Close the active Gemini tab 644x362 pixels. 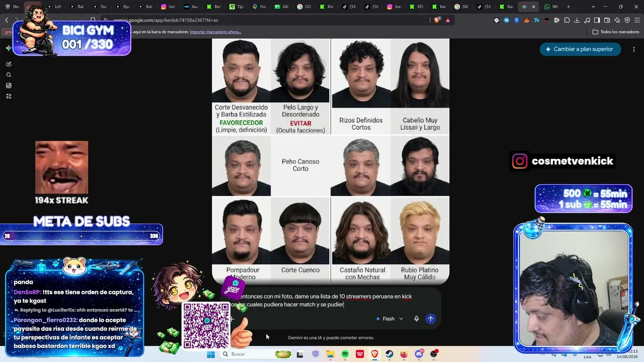533,7
